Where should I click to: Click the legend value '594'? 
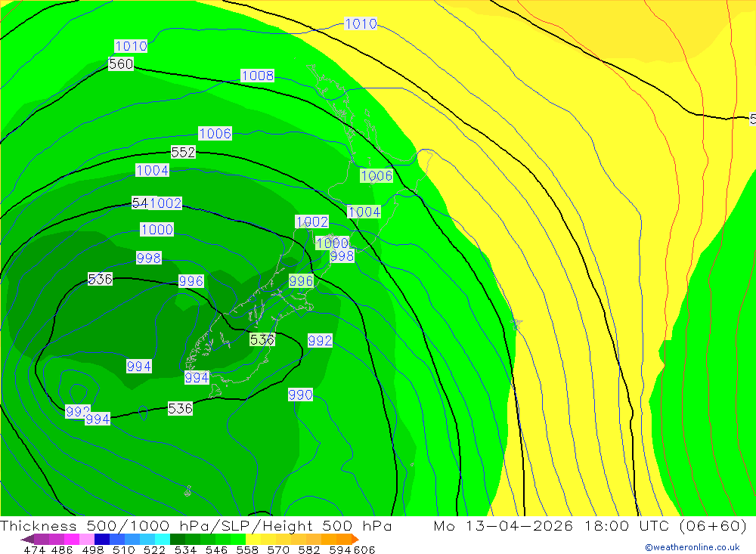pos(340,549)
